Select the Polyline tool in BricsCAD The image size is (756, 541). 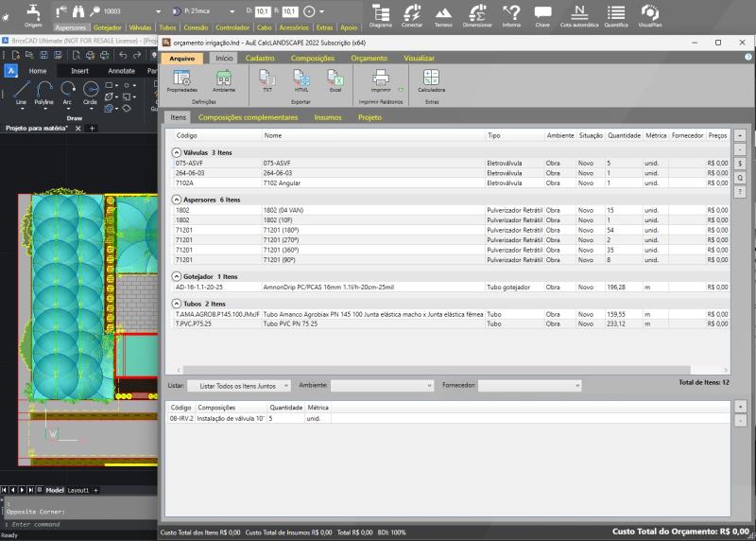[43, 93]
